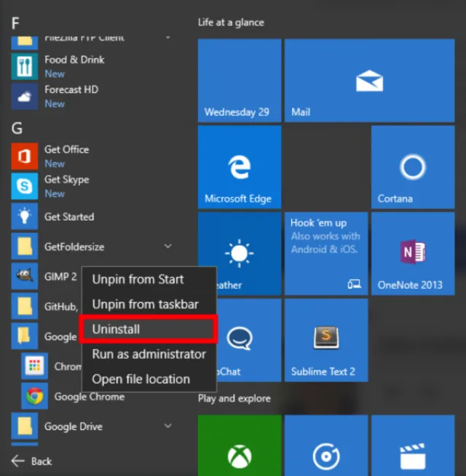
Task: Expand the FileZilla FTP Client chevron
Action: (168, 38)
